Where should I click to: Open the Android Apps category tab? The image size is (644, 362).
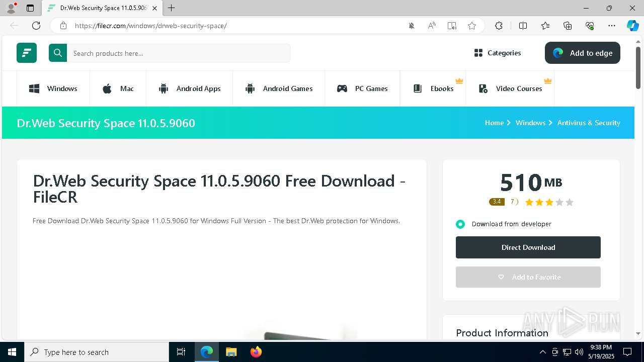tap(190, 88)
